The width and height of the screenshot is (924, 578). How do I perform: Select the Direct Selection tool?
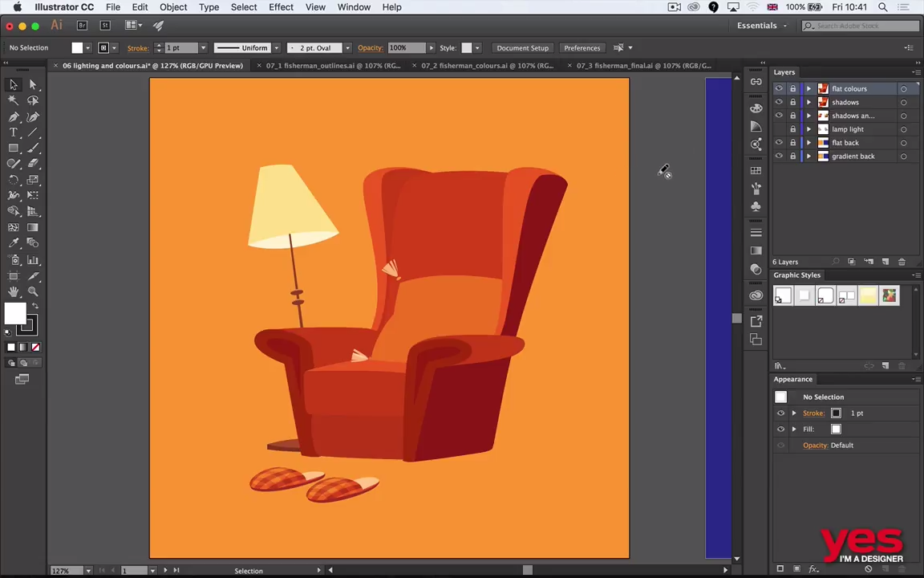point(33,84)
